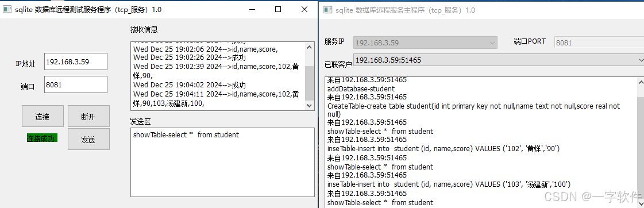
Task: Click the down arrow of the 接收信息 scrollbar
Action: click(310, 106)
